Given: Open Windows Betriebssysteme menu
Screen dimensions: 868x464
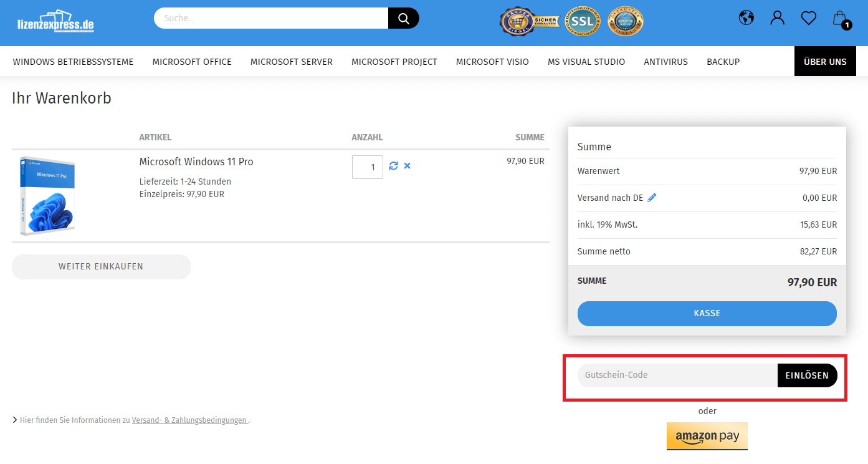Looking at the screenshot, I should tap(73, 62).
